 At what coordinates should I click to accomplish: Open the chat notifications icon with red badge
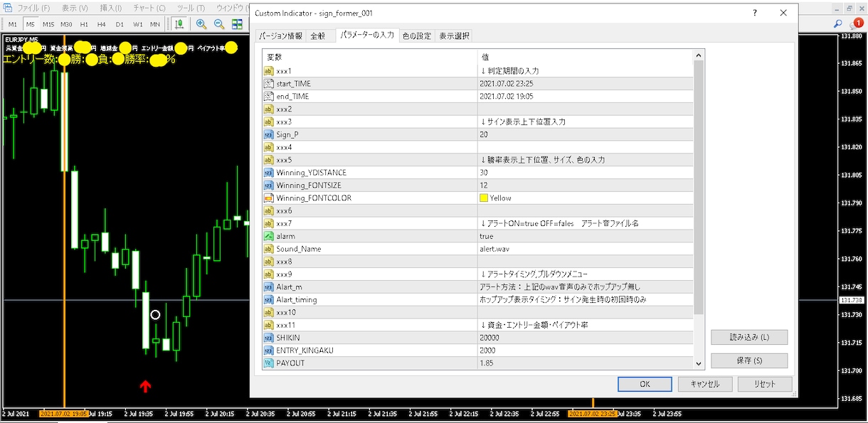click(x=856, y=24)
